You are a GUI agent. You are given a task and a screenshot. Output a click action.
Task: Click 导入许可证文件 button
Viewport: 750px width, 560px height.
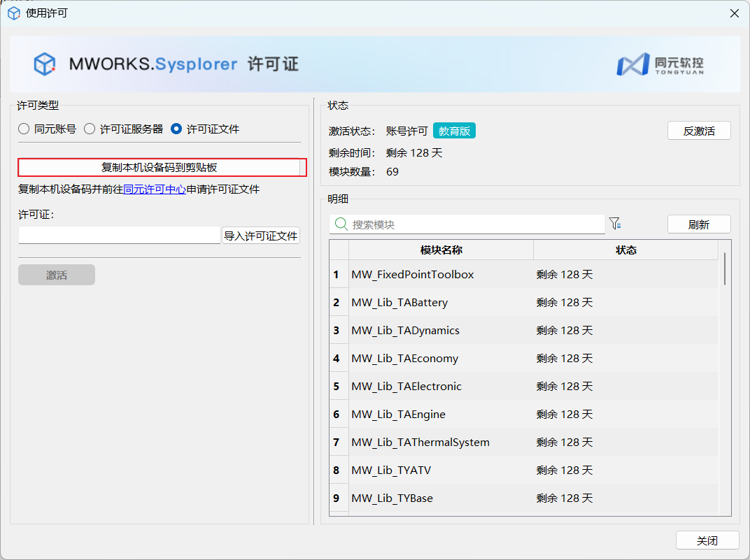point(261,236)
